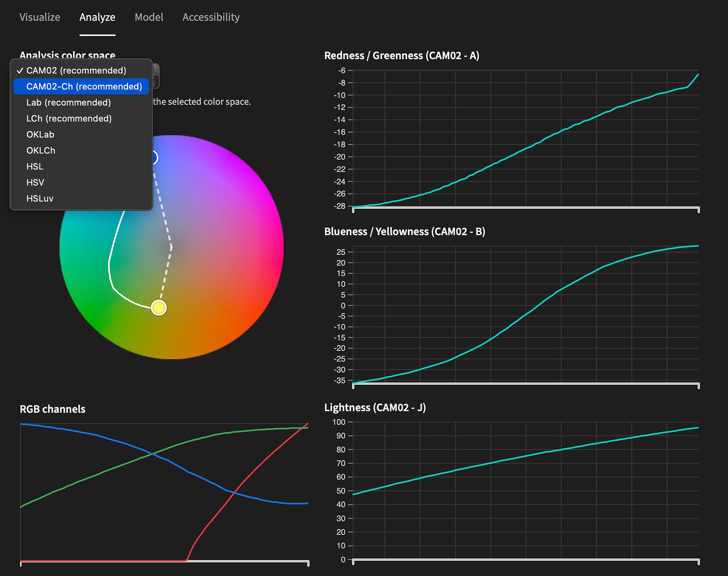Select the Analyze tab
728x576 pixels.
click(x=97, y=17)
